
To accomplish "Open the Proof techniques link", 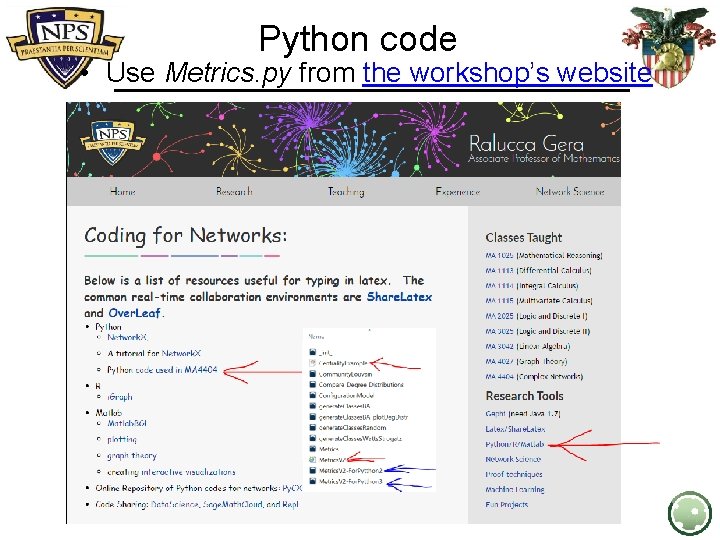I will click(x=513, y=474).
